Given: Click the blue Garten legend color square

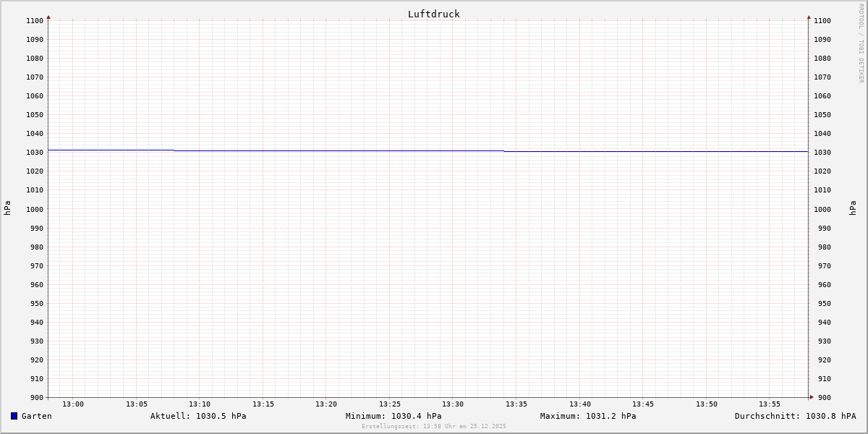Looking at the screenshot, I should [x=14, y=416].
